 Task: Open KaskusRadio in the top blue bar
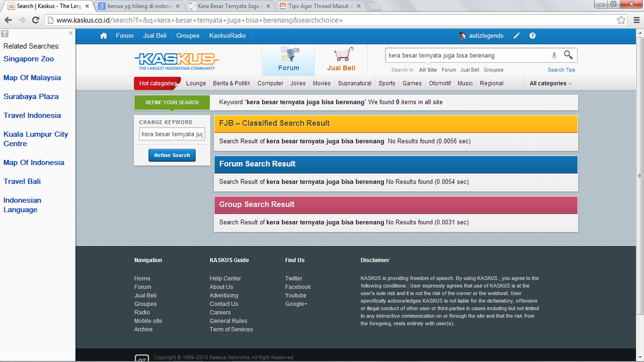pos(227,36)
